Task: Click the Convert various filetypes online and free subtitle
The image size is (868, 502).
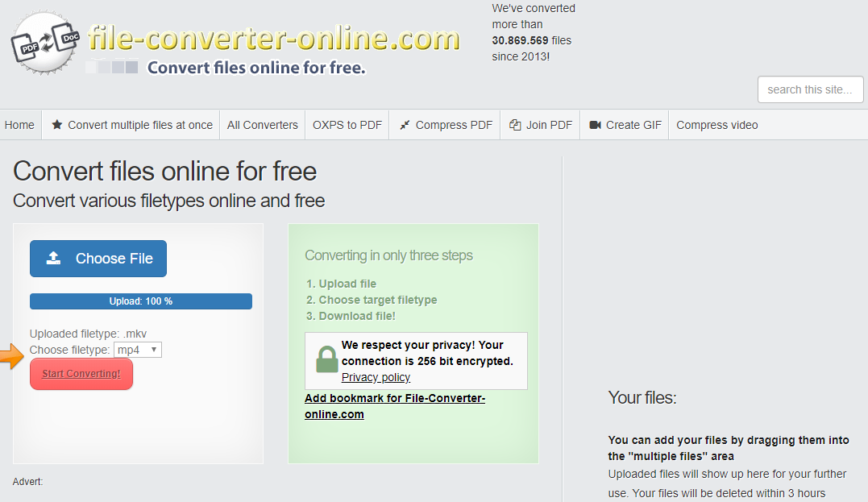Action: click(168, 201)
